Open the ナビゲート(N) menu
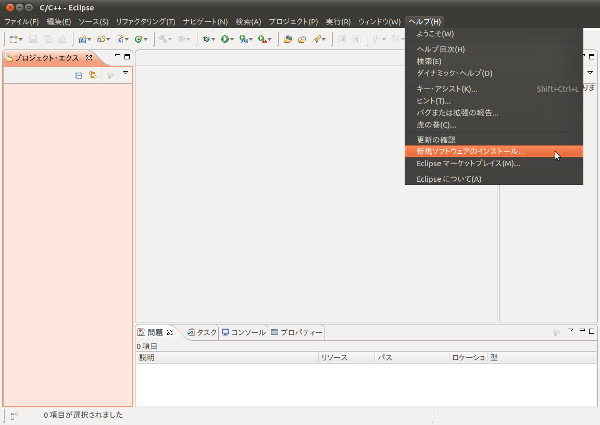Image resolution: width=600 pixels, height=425 pixels. [x=205, y=21]
